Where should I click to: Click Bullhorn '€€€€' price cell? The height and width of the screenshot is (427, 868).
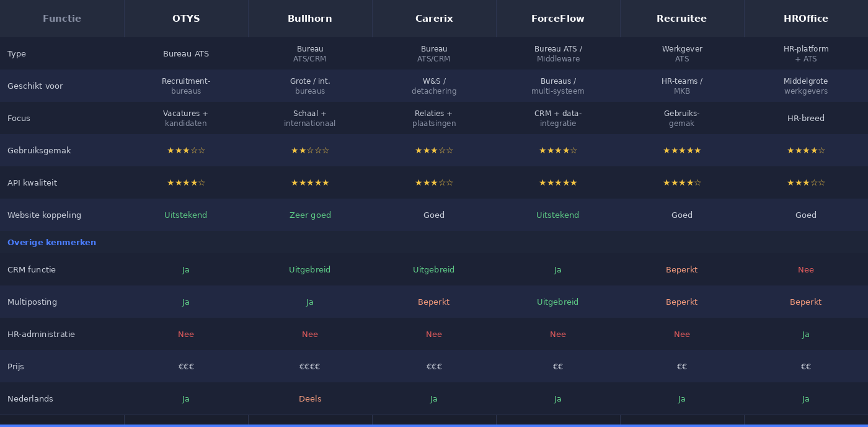(310, 367)
